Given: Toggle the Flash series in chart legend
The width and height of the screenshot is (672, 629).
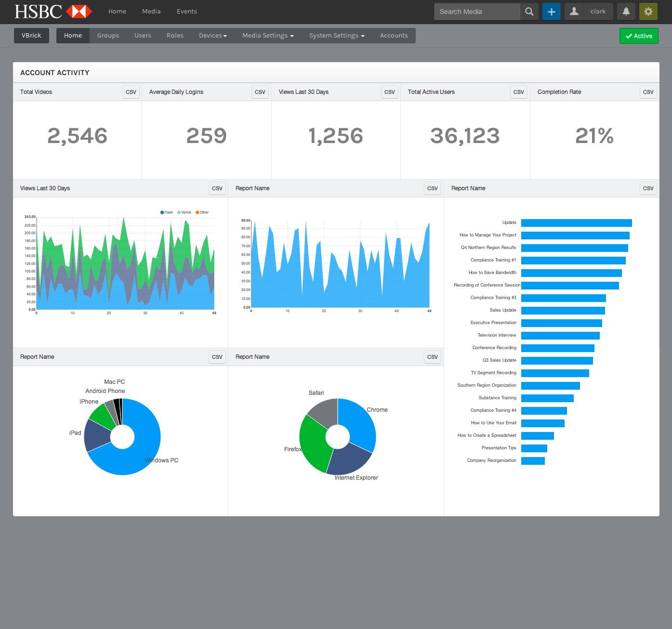Looking at the screenshot, I should pyautogui.click(x=167, y=212).
